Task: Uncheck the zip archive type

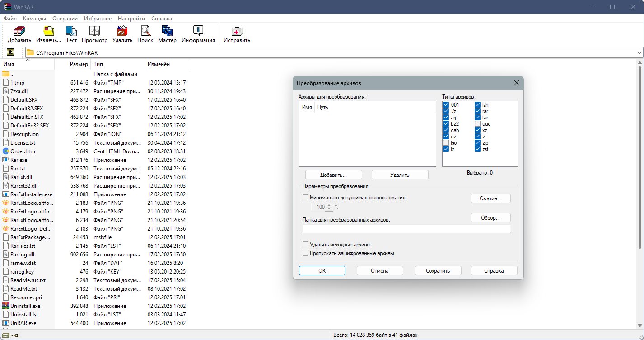Action: [x=477, y=143]
